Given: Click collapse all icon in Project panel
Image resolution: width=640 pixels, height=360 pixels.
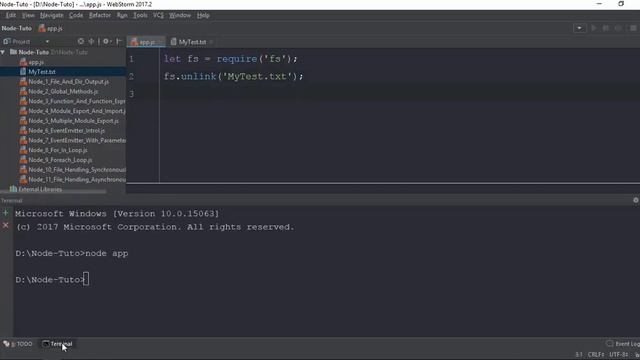Looking at the screenshot, I should (x=91, y=41).
